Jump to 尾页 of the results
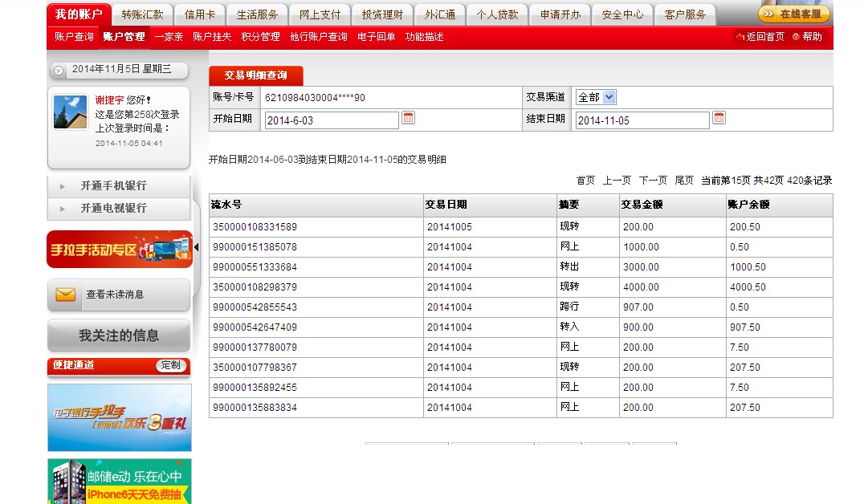Screen dimensions: 864x504 coord(683,181)
